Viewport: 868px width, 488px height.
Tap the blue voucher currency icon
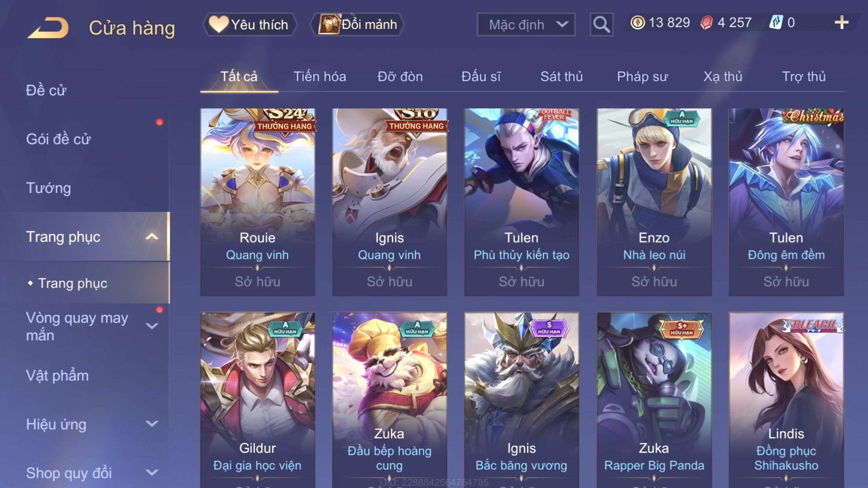point(776,22)
